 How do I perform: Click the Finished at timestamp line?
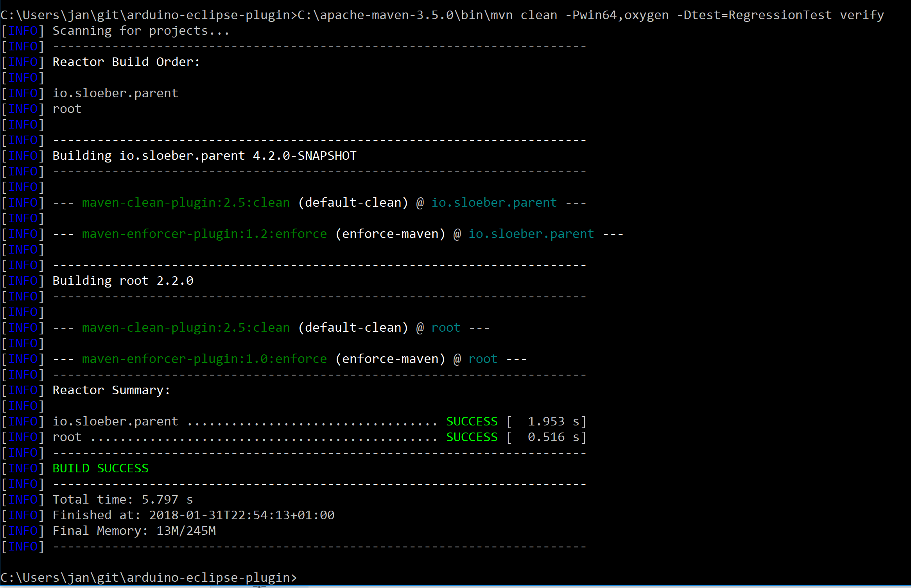193,515
